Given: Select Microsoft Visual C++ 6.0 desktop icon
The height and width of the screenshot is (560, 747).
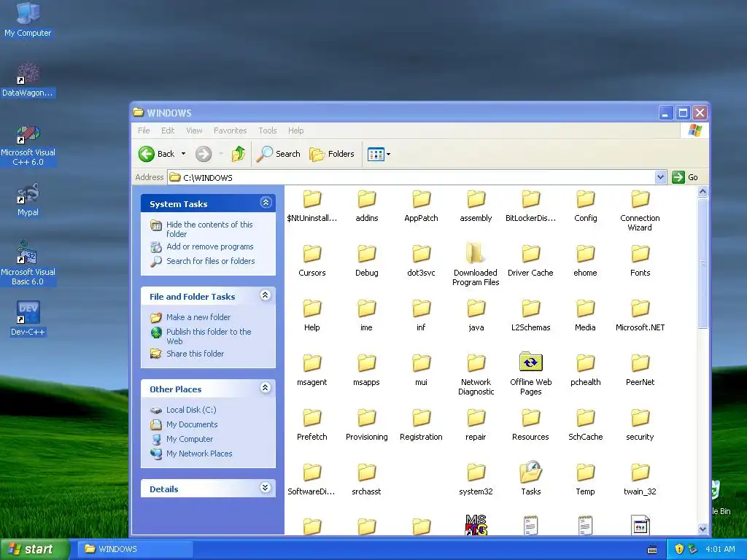Looking at the screenshot, I should 28,145.
